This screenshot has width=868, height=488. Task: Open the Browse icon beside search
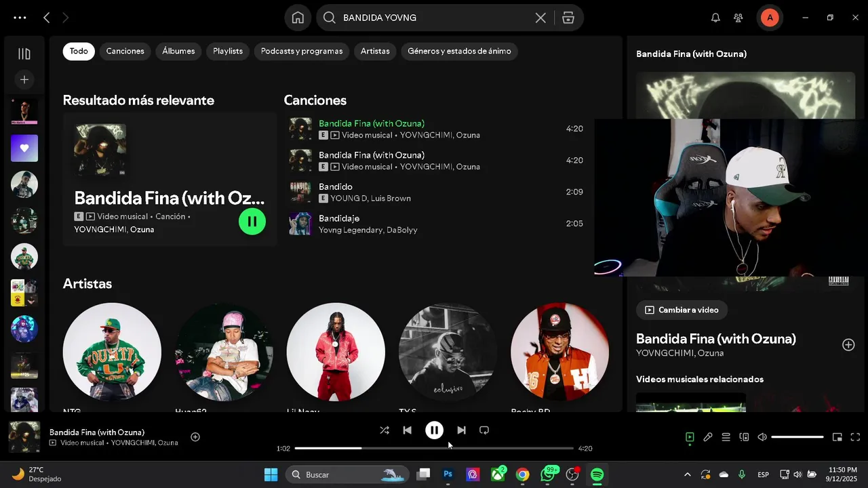568,18
